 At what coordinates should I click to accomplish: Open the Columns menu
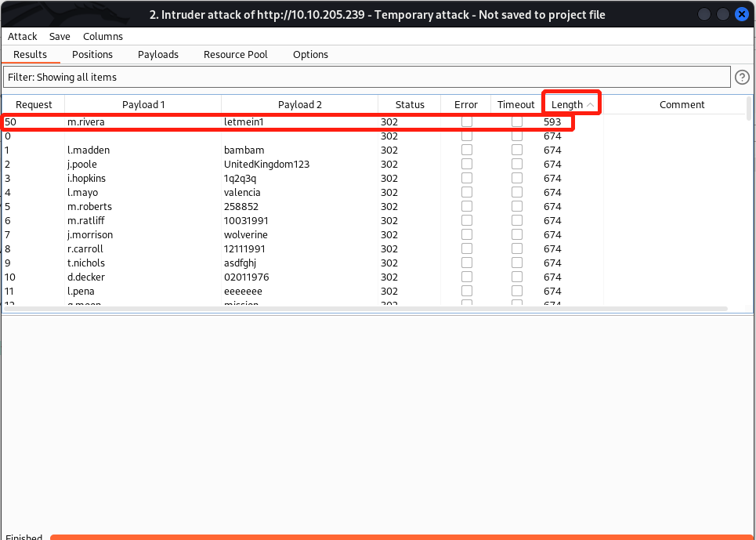click(103, 37)
